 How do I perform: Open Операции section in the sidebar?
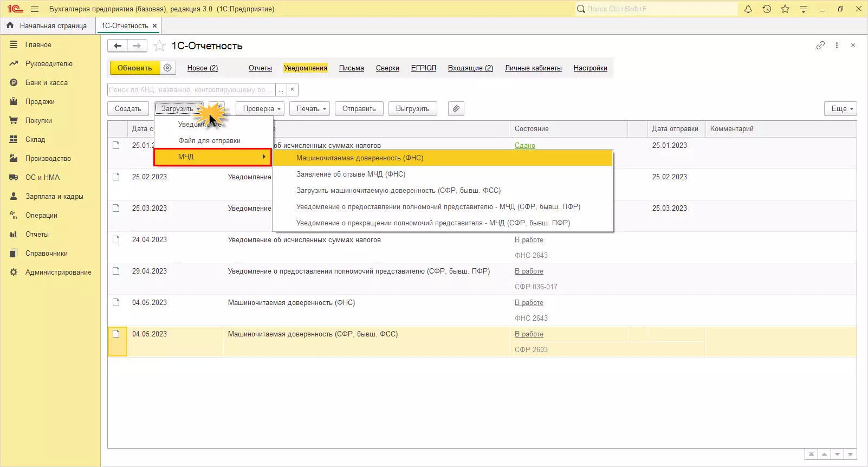pos(41,216)
